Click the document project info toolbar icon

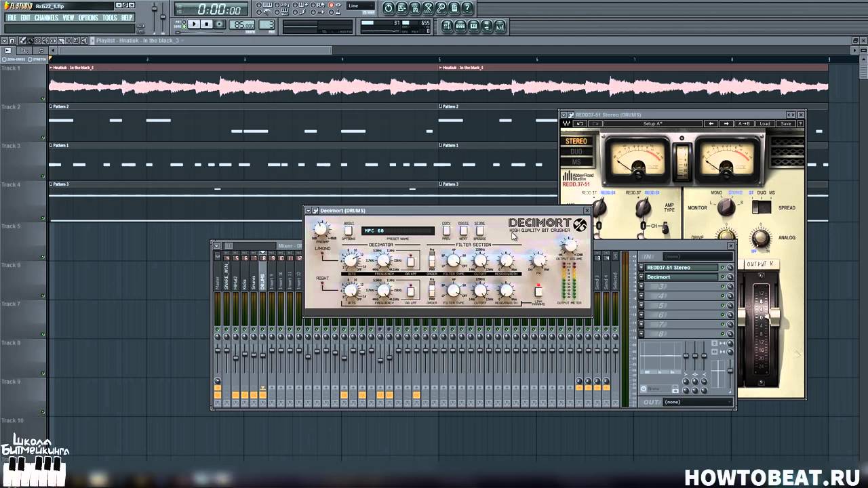[x=454, y=8]
